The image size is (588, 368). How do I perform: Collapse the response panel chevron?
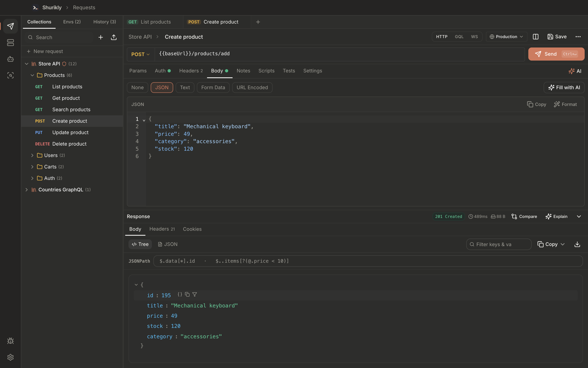coord(579,217)
